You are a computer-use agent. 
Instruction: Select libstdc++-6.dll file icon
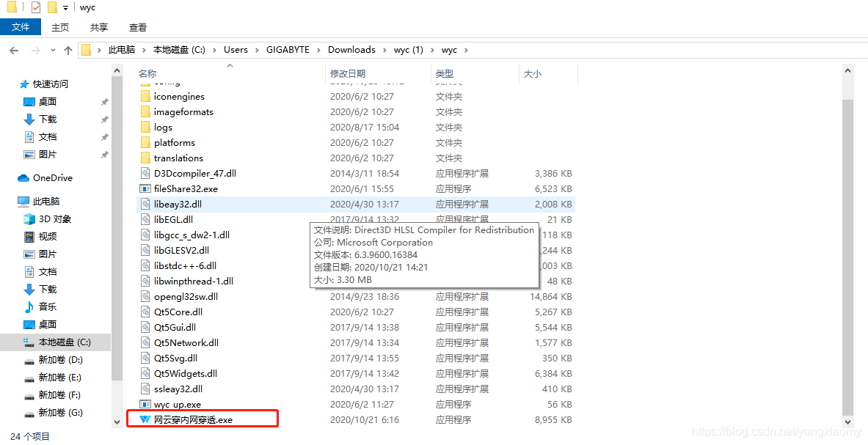(x=145, y=266)
